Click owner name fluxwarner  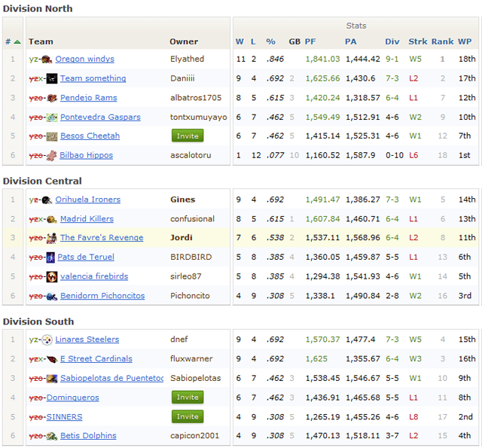(191, 358)
